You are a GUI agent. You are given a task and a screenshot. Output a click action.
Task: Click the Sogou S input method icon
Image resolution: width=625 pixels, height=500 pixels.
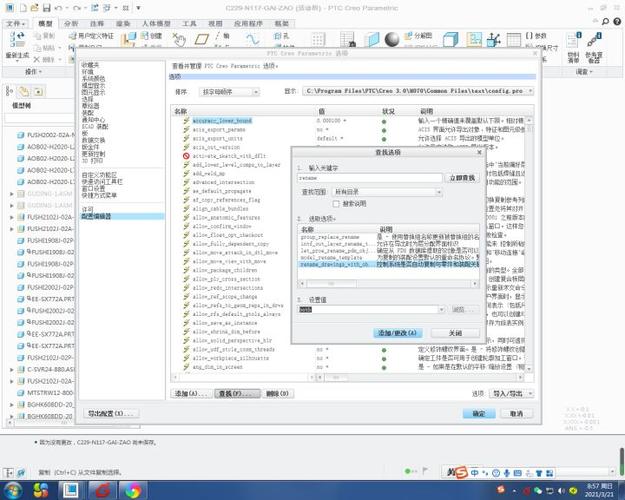[460, 473]
